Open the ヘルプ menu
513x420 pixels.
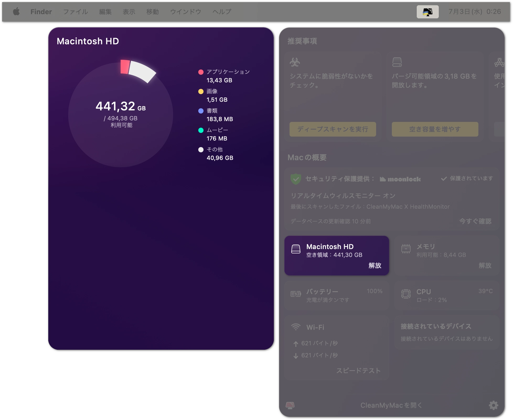(222, 12)
